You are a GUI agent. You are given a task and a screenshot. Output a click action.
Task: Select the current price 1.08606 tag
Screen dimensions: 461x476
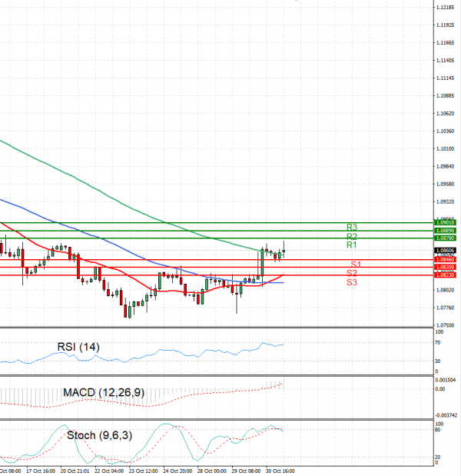pos(445,251)
